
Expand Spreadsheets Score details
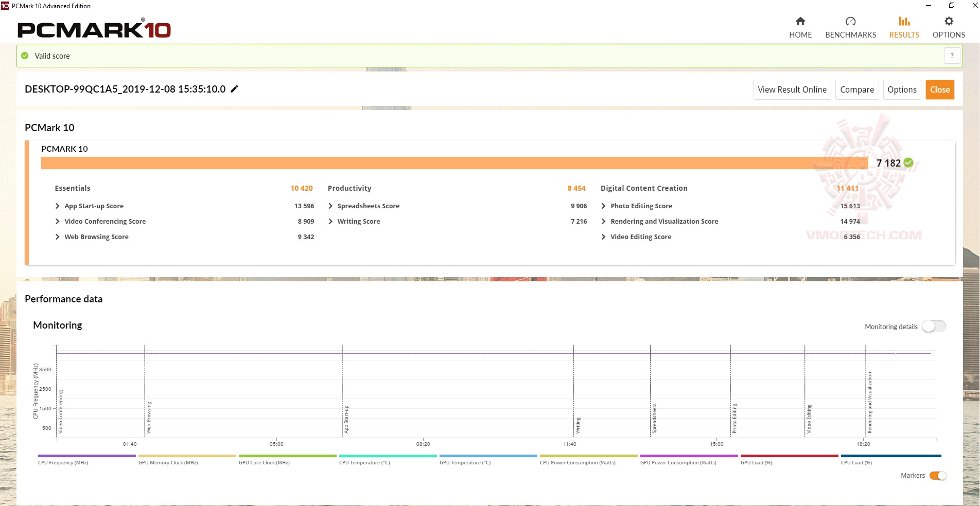pyautogui.click(x=330, y=206)
